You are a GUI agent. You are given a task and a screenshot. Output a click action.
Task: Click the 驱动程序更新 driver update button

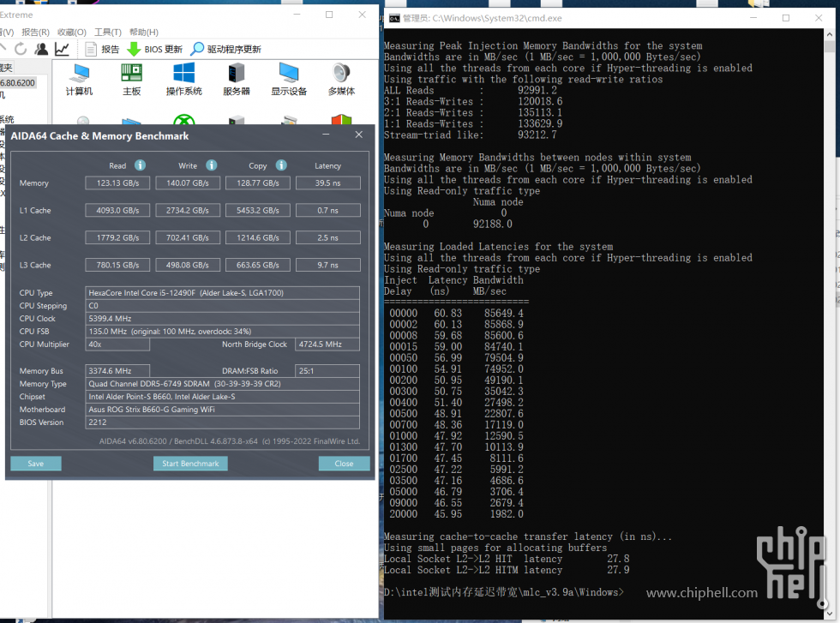226,50
